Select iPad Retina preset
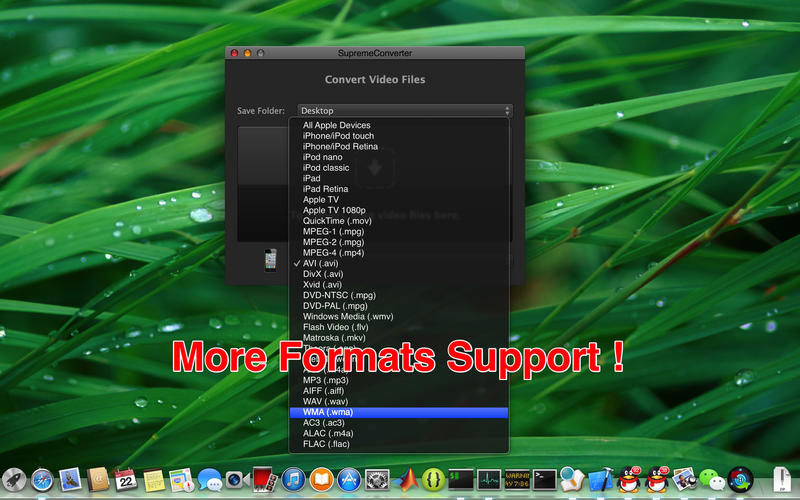The image size is (800, 500). pyautogui.click(x=399, y=189)
